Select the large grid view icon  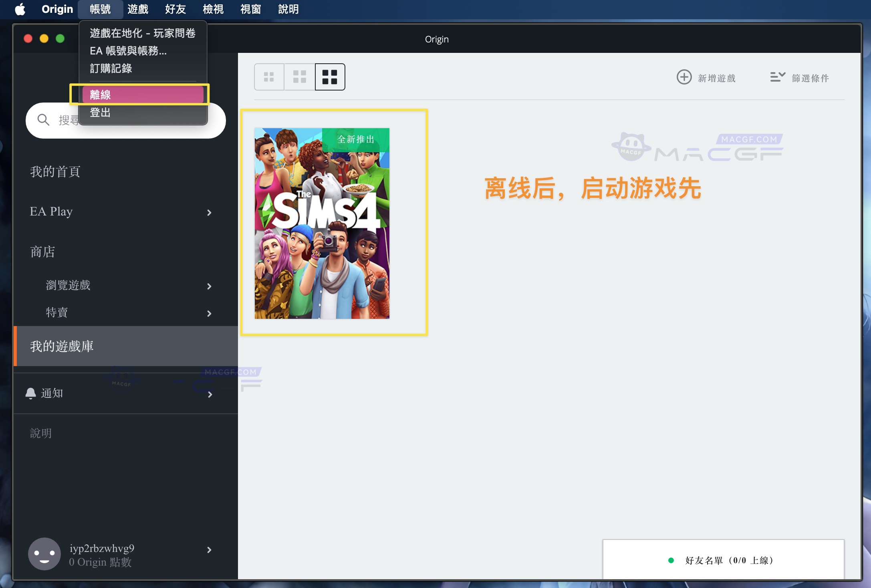click(x=329, y=77)
